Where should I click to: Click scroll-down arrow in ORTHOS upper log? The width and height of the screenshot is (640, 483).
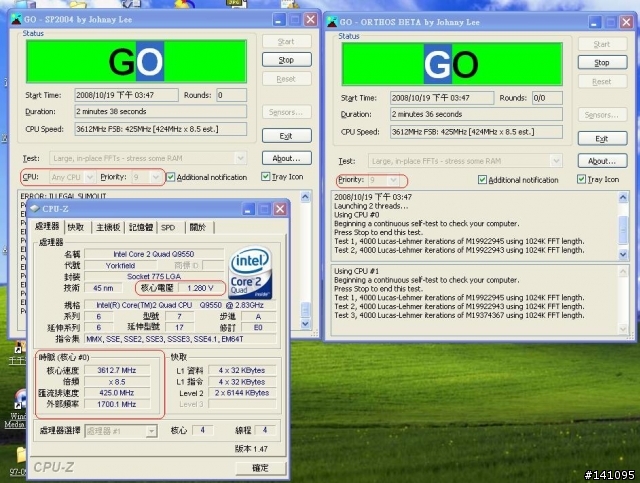pos(623,254)
